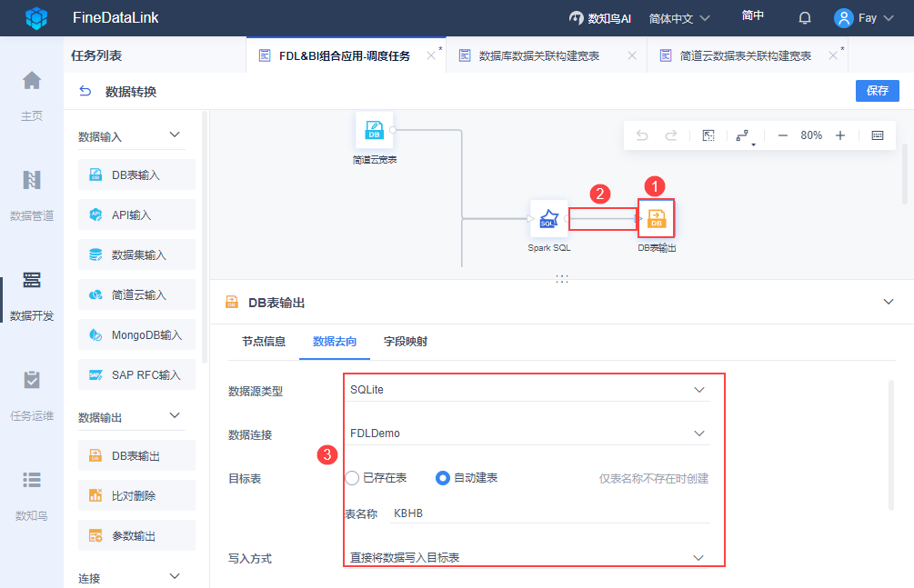The width and height of the screenshot is (914, 588).
Task: Click the panel resize handle dots
Action: click(562, 279)
